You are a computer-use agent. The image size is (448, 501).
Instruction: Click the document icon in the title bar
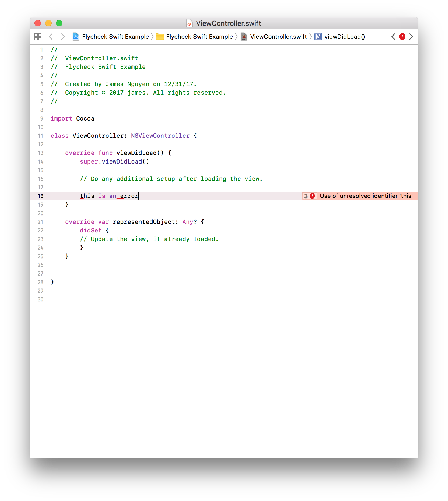coord(190,23)
